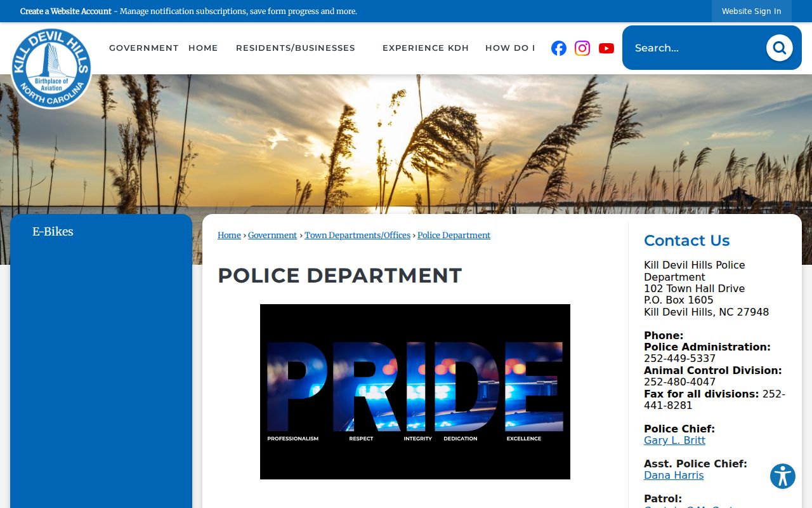The image size is (812, 508).
Task: Open the Gary L. Britt contact link
Action: (x=674, y=440)
